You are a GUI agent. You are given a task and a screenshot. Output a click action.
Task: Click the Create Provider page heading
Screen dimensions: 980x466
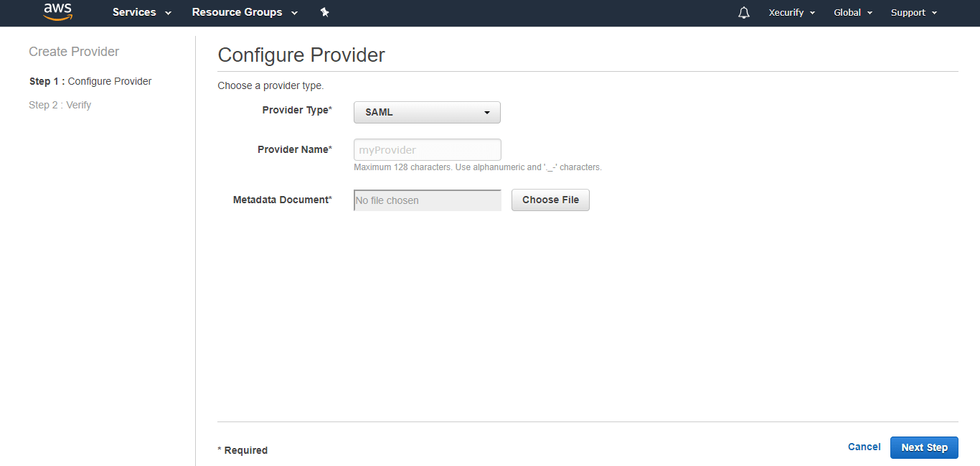tap(74, 51)
